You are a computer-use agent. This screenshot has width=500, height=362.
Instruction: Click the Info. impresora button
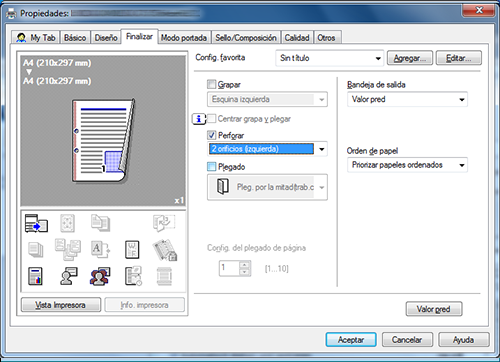[x=144, y=305]
